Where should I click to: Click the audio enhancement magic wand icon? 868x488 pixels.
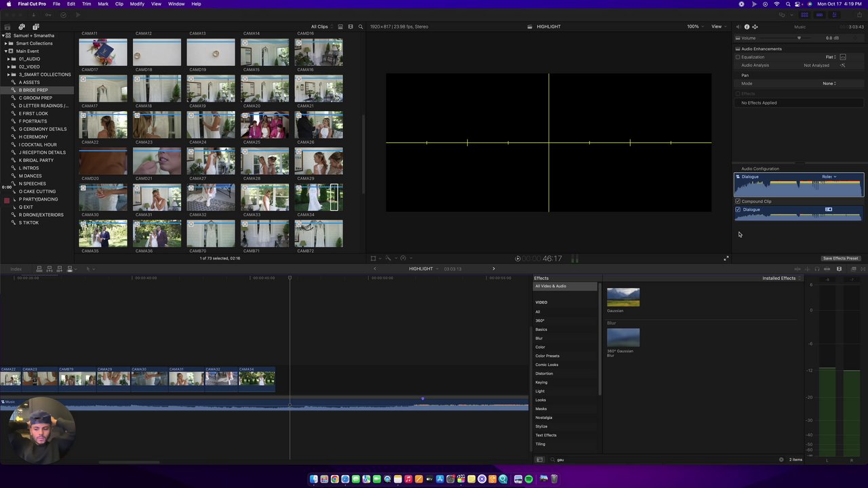tap(843, 65)
